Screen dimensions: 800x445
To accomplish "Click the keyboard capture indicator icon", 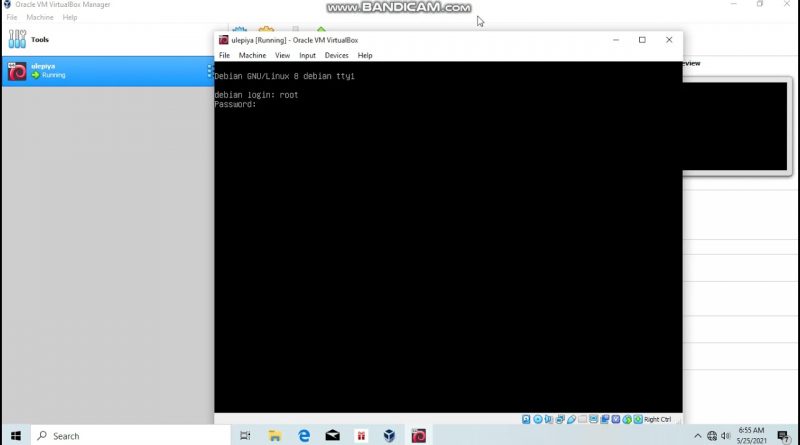I will pyautogui.click(x=638, y=419).
